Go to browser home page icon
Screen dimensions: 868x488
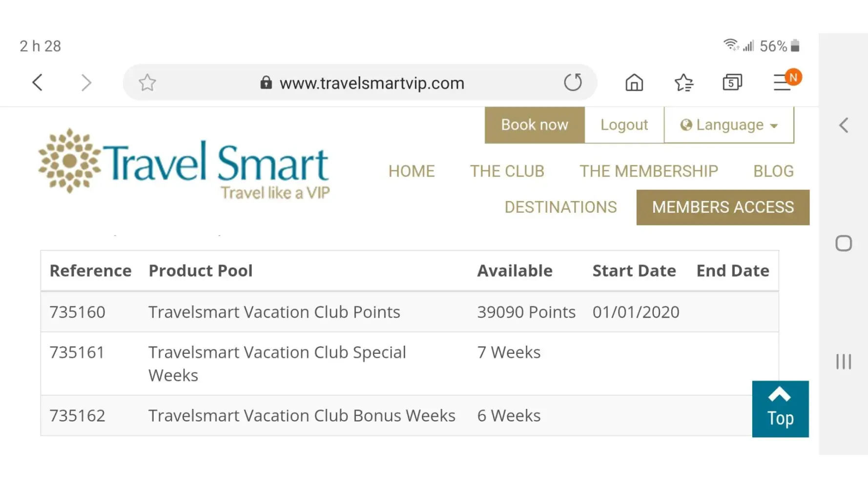[x=634, y=82]
